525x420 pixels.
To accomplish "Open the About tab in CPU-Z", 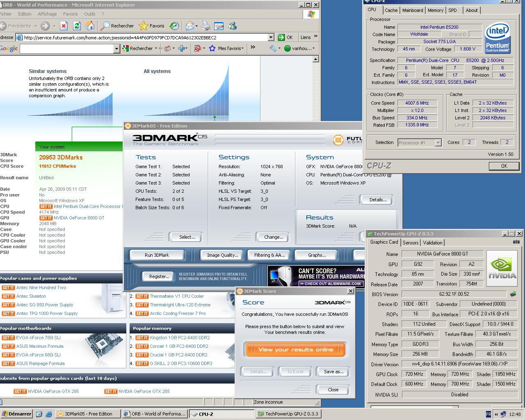I will coord(471,10).
